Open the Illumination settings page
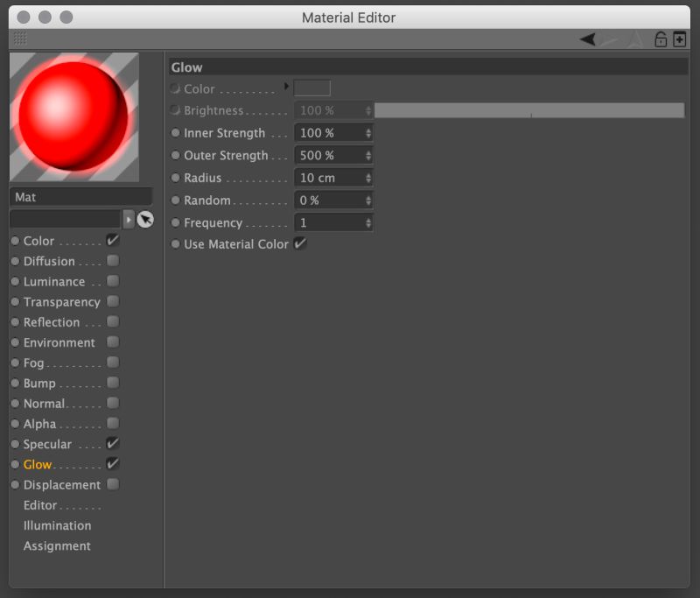 pos(57,525)
